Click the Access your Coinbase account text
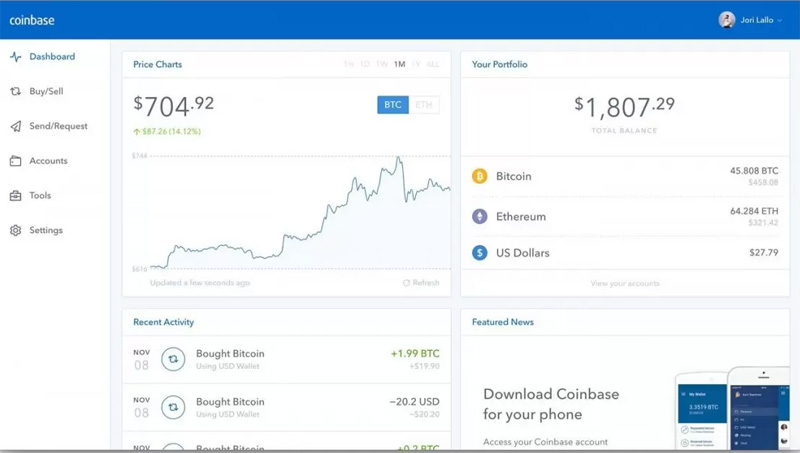The image size is (800, 453). pyautogui.click(x=545, y=442)
